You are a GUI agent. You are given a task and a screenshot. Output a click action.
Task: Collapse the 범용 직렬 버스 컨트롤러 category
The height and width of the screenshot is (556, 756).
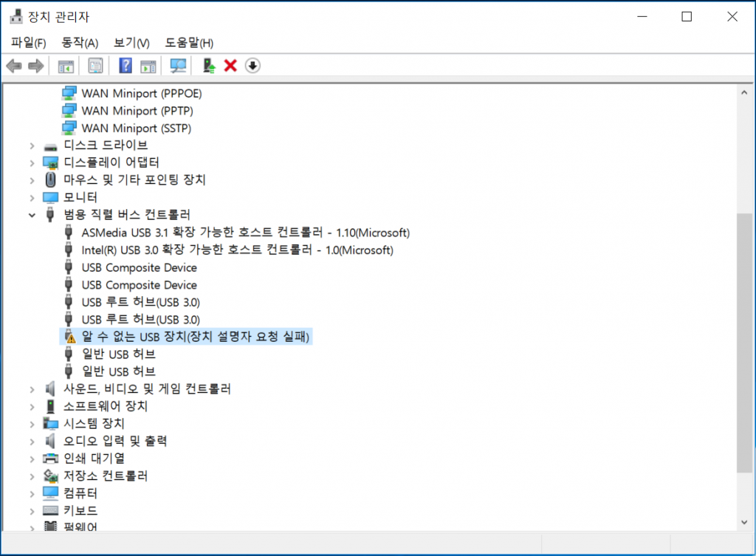pos(32,215)
